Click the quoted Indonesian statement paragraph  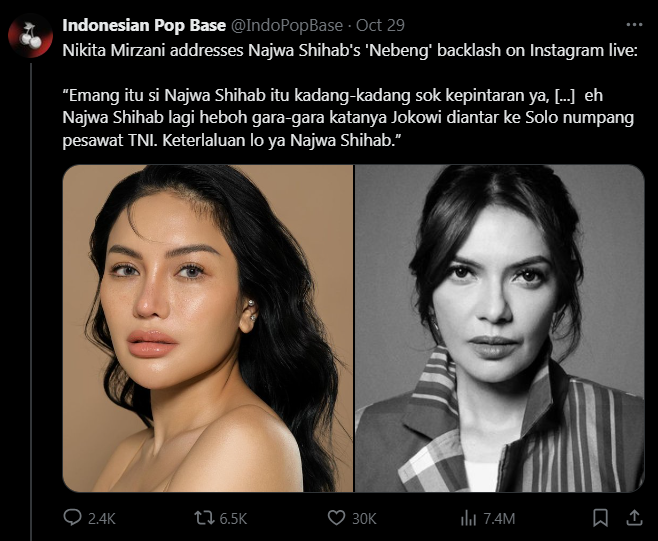pyautogui.click(x=348, y=118)
